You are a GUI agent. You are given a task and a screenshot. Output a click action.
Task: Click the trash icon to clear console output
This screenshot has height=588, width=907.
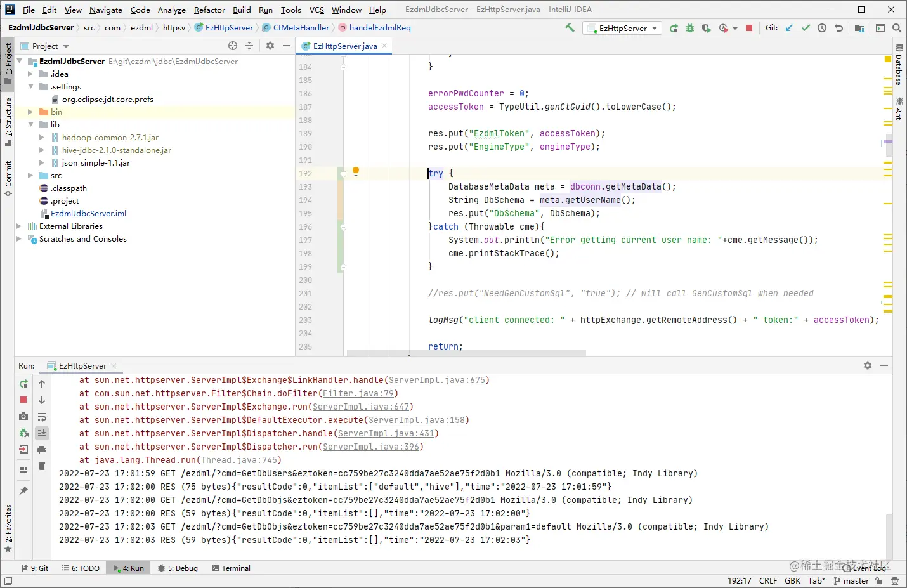click(42, 466)
